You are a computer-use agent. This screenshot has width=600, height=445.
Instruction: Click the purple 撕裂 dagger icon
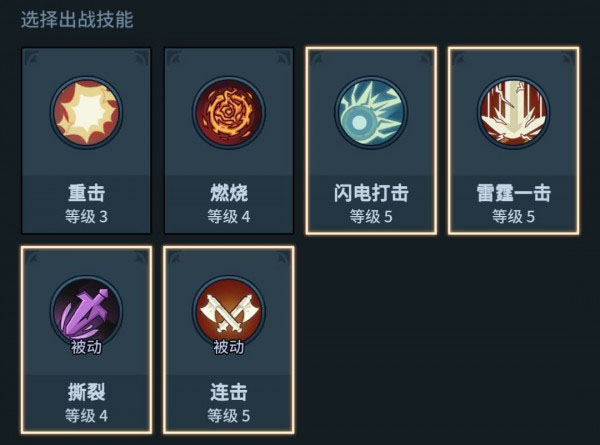click(x=86, y=311)
